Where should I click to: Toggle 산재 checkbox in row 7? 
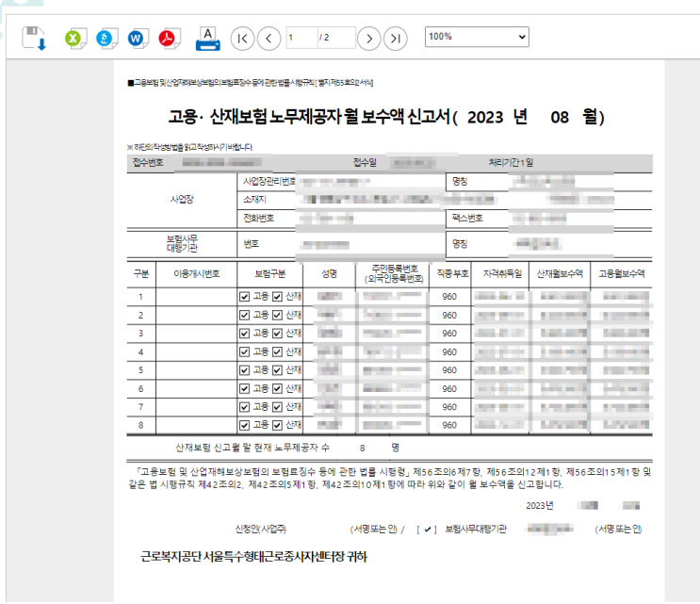click(277, 407)
